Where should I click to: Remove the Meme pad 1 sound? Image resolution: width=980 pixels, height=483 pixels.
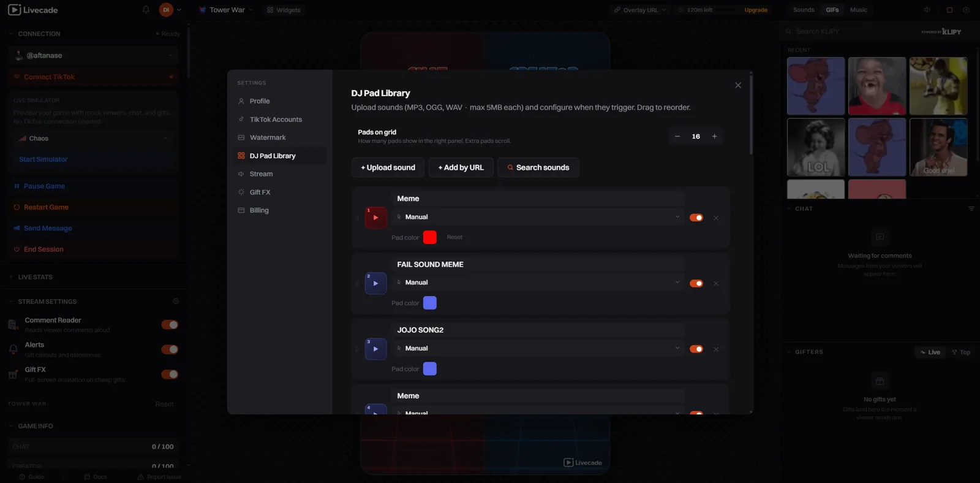[x=716, y=218]
